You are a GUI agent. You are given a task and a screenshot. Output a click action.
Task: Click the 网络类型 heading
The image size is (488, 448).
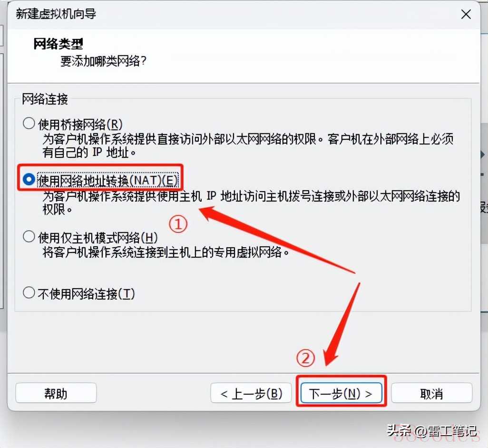coord(58,44)
